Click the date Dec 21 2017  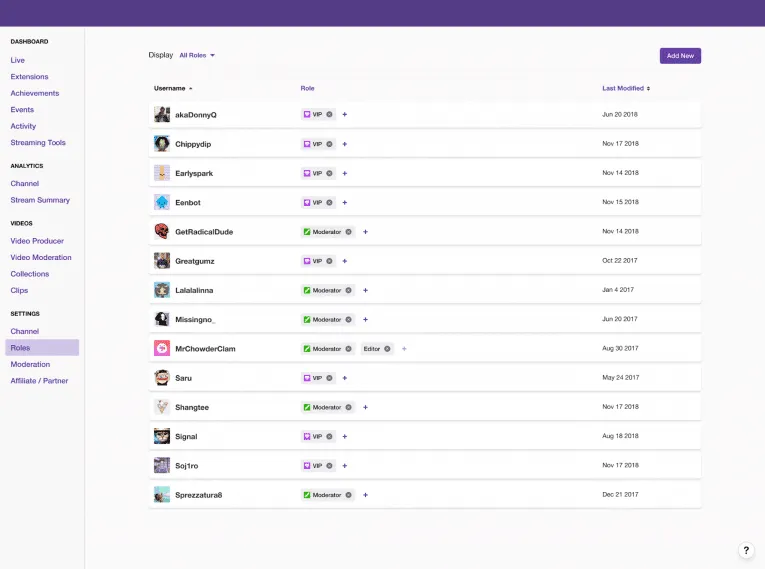(620, 494)
